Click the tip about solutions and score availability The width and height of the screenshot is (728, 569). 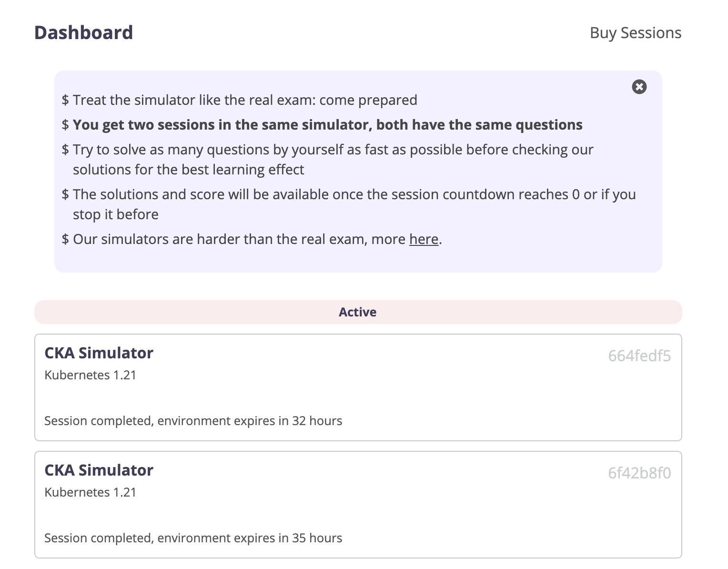(x=354, y=194)
